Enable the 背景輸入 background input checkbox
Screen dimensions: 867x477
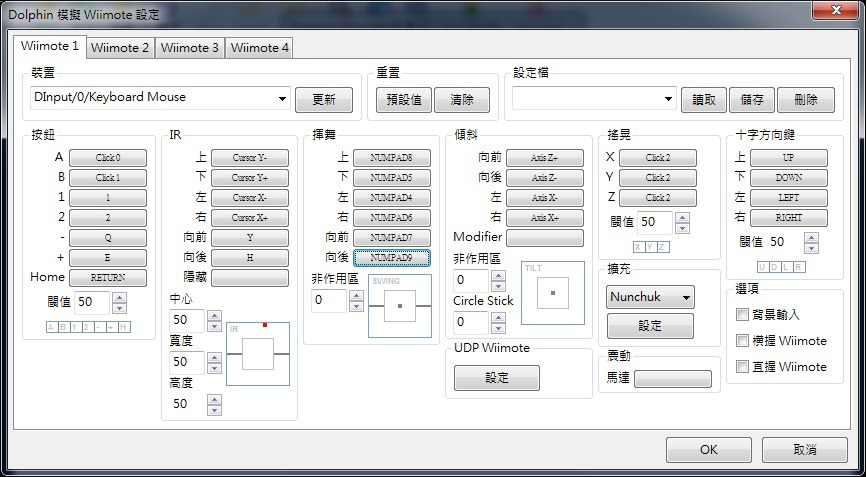coord(742,314)
